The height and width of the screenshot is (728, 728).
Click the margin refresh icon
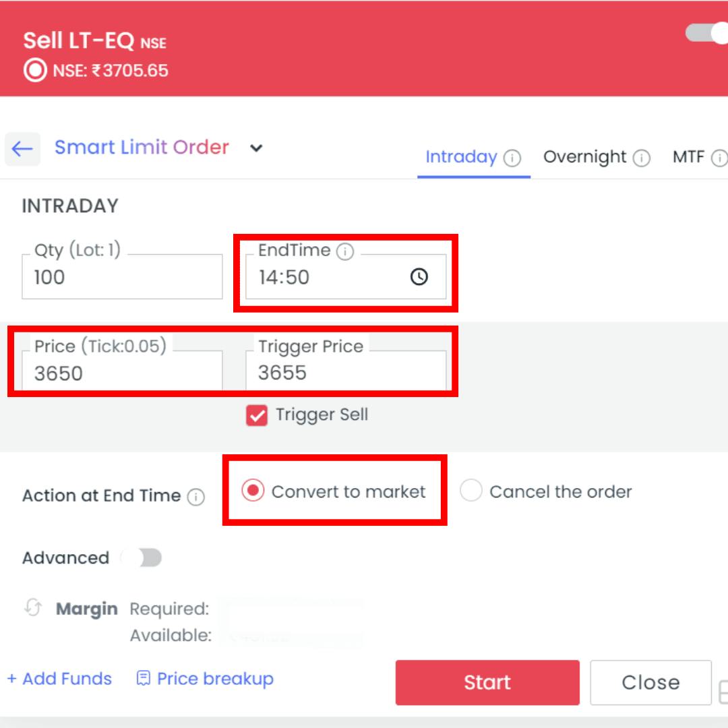[32, 607]
